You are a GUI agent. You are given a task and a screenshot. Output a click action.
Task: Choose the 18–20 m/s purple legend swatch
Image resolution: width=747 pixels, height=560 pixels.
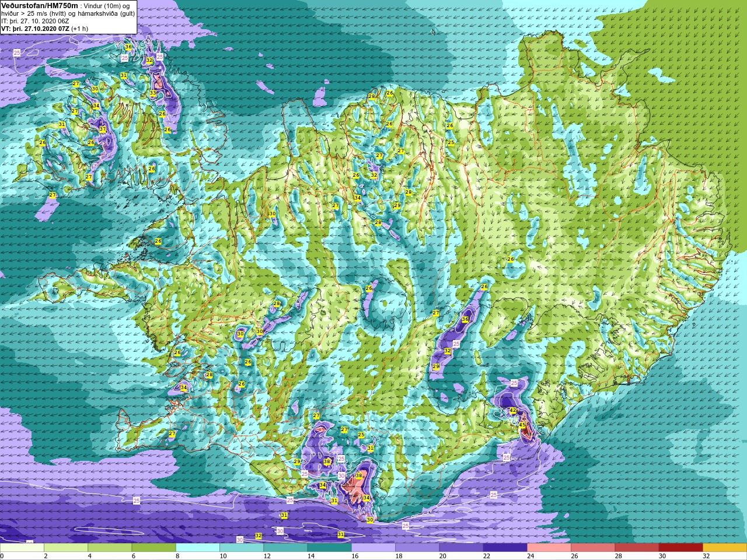pyautogui.click(x=417, y=548)
